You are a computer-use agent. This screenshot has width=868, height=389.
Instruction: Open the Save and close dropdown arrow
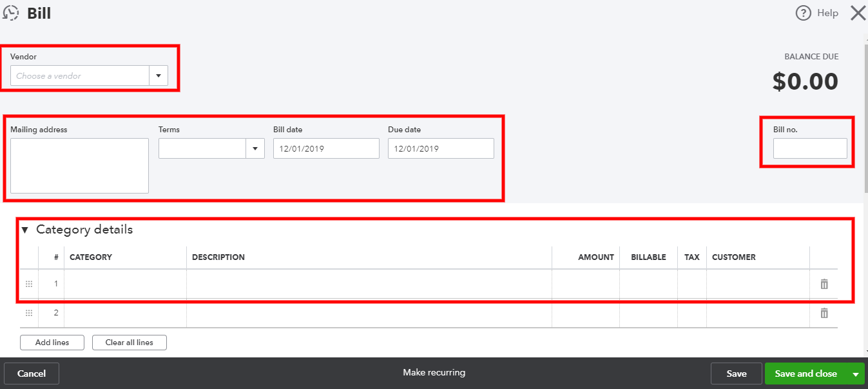click(x=857, y=373)
